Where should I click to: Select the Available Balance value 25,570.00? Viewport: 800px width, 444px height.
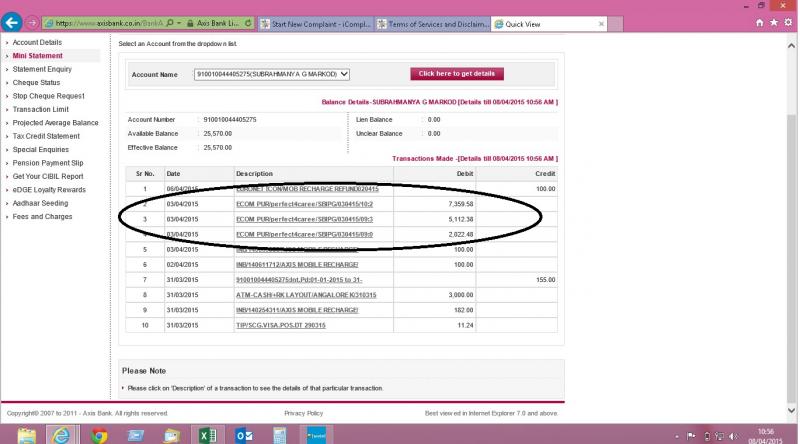pos(217,134)
